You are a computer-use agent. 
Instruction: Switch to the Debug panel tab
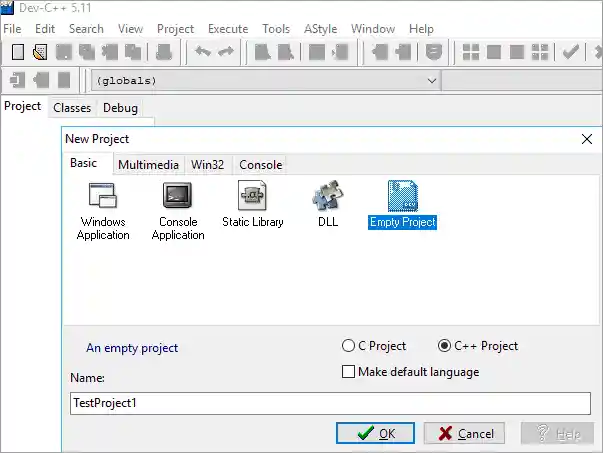[120, 108]
